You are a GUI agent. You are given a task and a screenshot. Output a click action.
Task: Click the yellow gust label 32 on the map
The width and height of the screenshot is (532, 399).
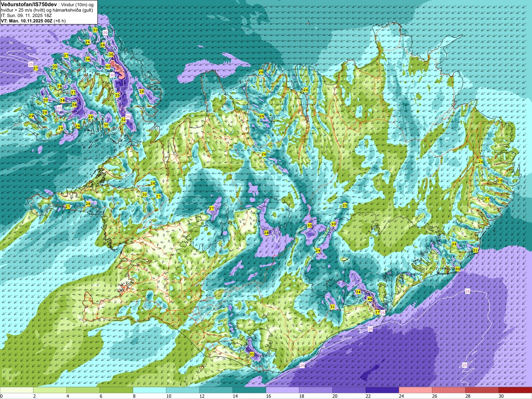click(x=123, y=120)
